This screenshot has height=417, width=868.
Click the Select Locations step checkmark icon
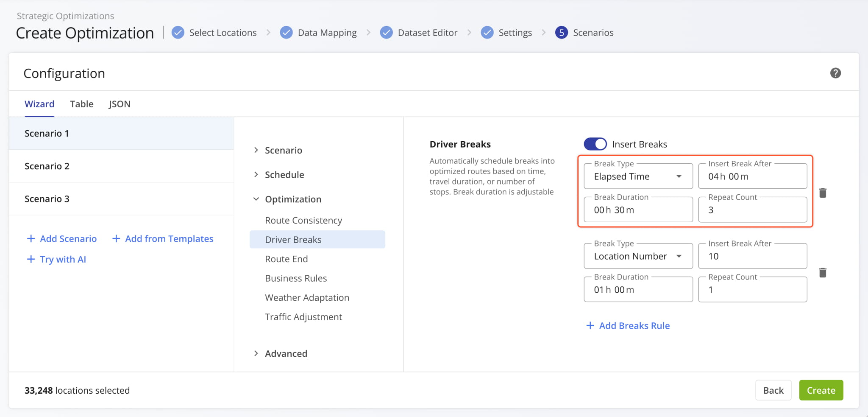178,33
